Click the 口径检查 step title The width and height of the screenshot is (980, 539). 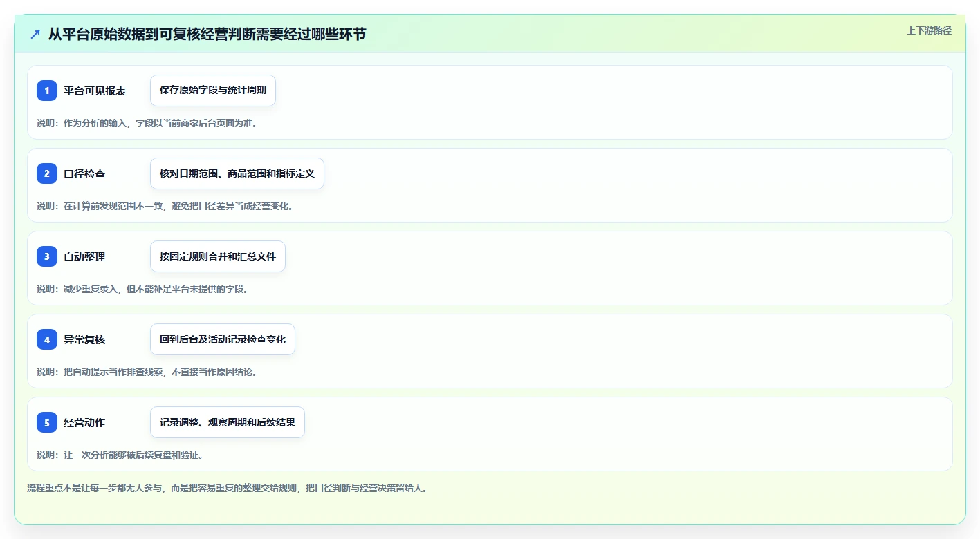click(84, 173)
